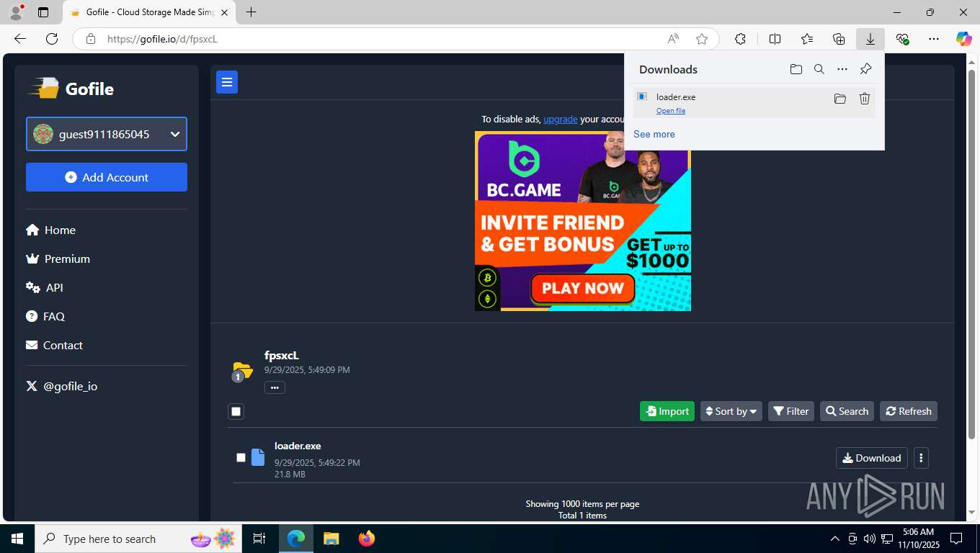Click taskbar search box

click(137, 539)
